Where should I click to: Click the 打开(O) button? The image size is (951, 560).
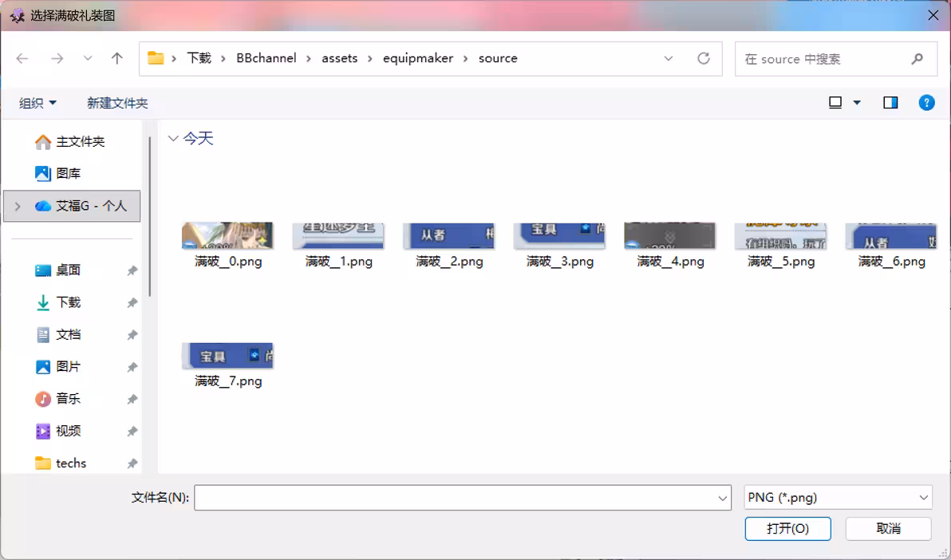click(788, 528)
